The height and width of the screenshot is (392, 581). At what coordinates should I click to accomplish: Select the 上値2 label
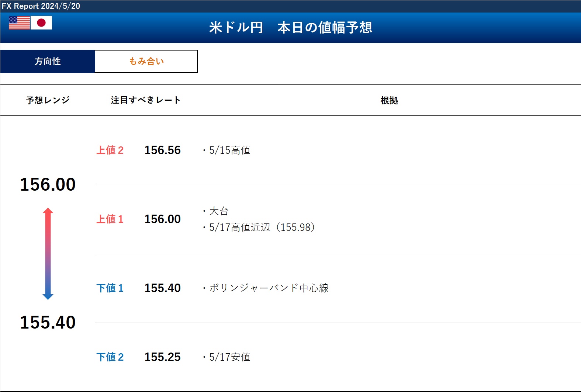click(110, 150)
